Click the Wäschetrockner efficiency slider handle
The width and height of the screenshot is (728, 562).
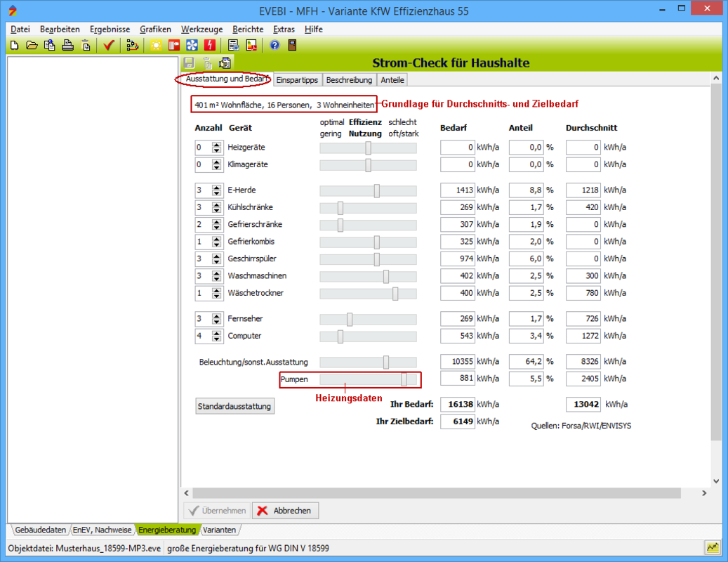point(395,293)
